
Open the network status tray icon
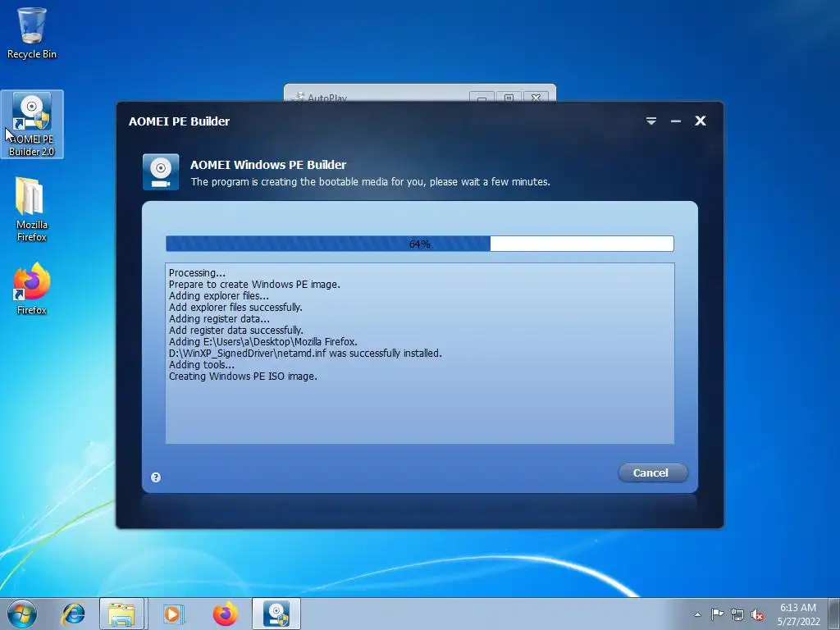pyautogui.click(x=737, y=614)
